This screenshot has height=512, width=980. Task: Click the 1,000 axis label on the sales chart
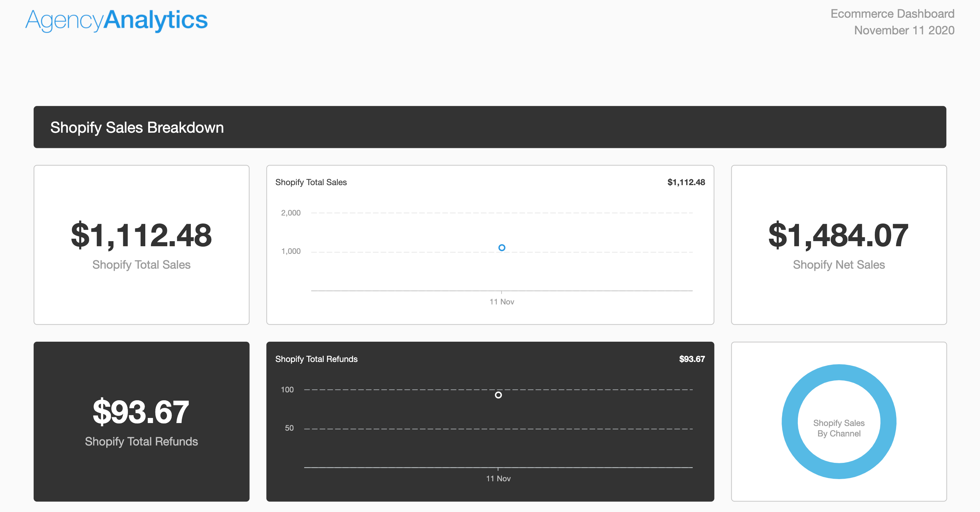(x=291, y=251)
